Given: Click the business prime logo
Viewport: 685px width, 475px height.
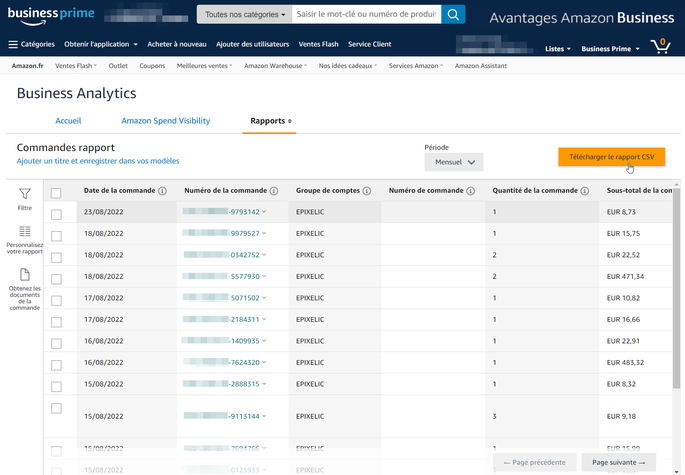Looking at the screenshot, I should pos(51,15).
